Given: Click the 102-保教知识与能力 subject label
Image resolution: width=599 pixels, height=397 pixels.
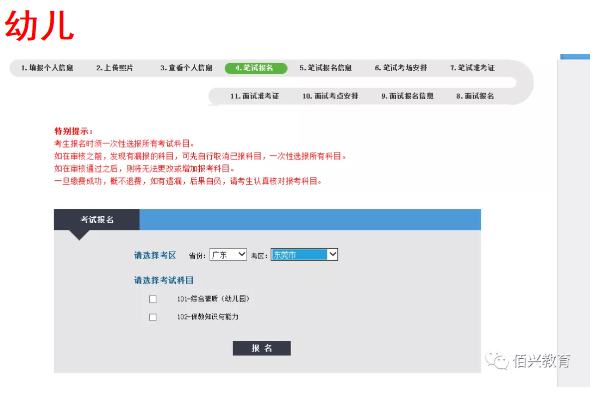Looking at the screenshot, I should click(207, 317).
